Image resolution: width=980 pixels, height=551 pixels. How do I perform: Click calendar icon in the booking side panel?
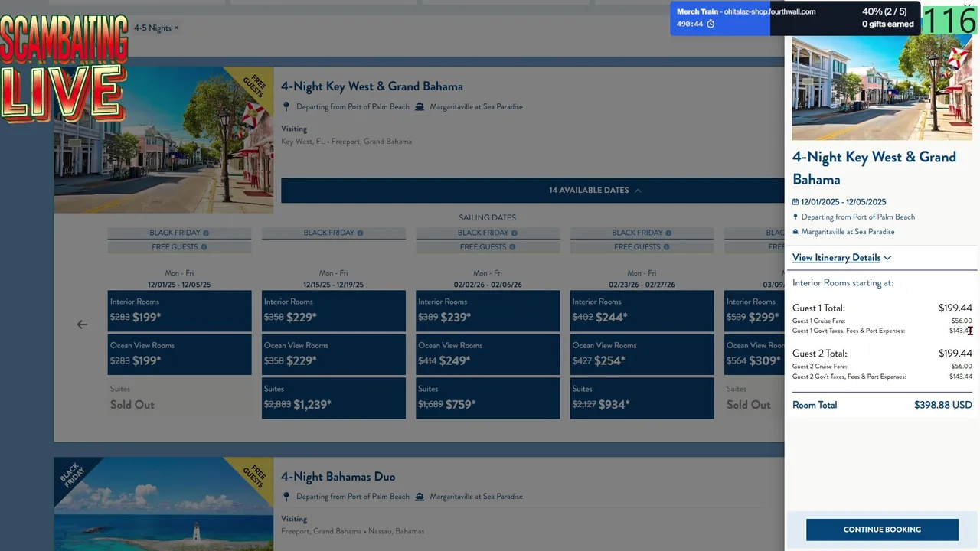tap(795, 202)
